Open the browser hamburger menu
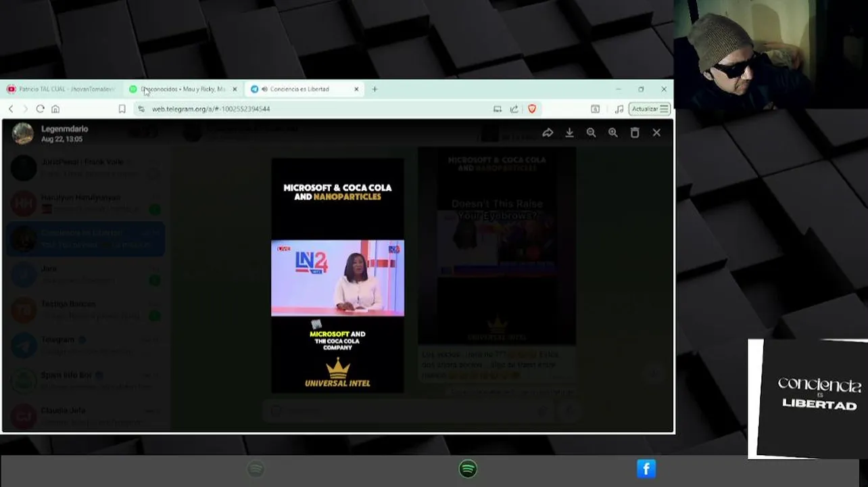The width and height of the screenshot is (868, 487). click(665, 109)
